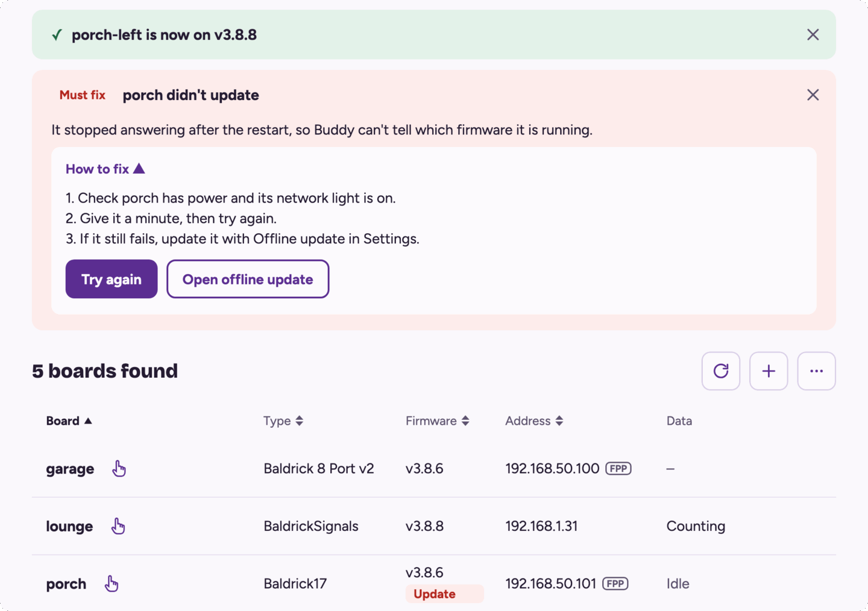Screen dimensions: 868x611
Task: Sort the table by Type column
Action: click(283, 421)
